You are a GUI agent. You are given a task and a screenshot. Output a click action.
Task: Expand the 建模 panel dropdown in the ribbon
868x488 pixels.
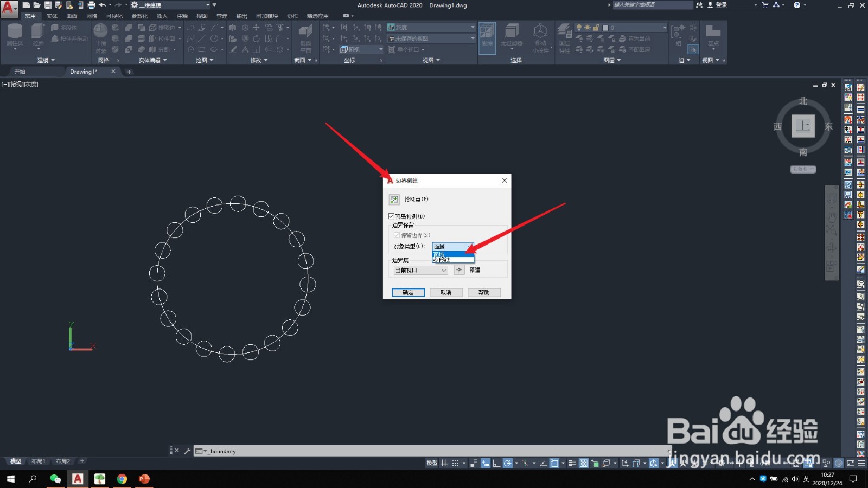pyautogui.click(x=53, y=60)
